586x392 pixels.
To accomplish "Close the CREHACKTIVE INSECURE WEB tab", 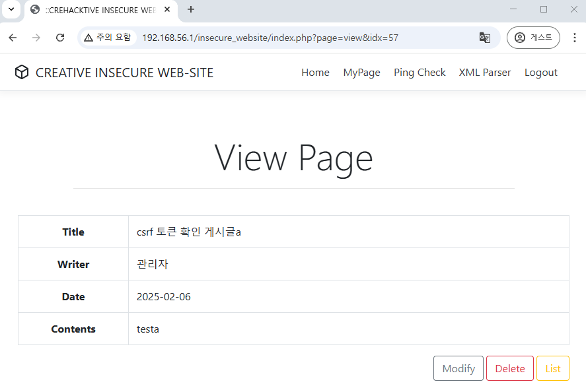I will (167, 9).
